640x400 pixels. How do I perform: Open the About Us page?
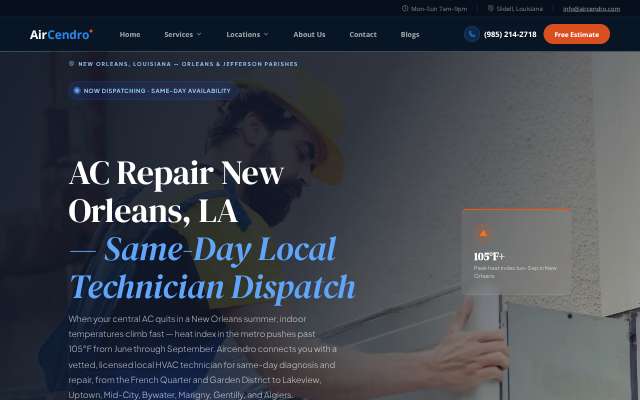click(x=309, y=35)
